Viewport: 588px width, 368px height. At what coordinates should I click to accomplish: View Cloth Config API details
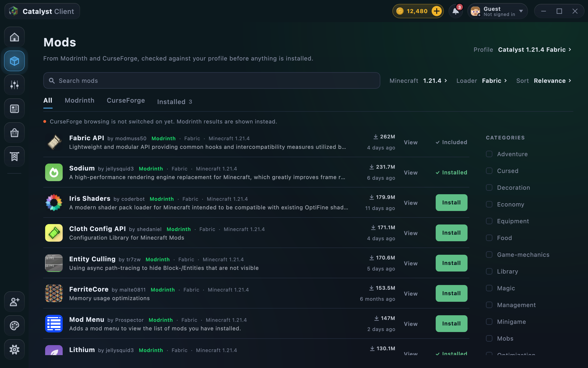click(411, 233)
